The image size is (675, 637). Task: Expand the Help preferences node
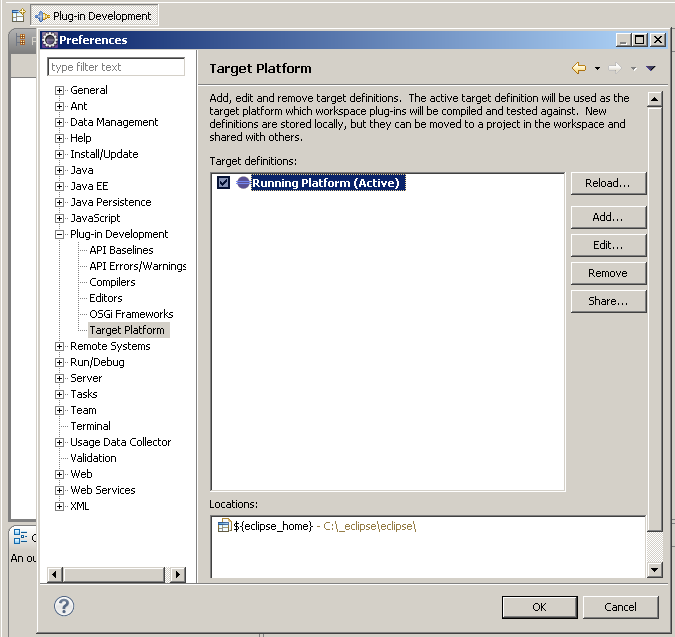point(59,138)
